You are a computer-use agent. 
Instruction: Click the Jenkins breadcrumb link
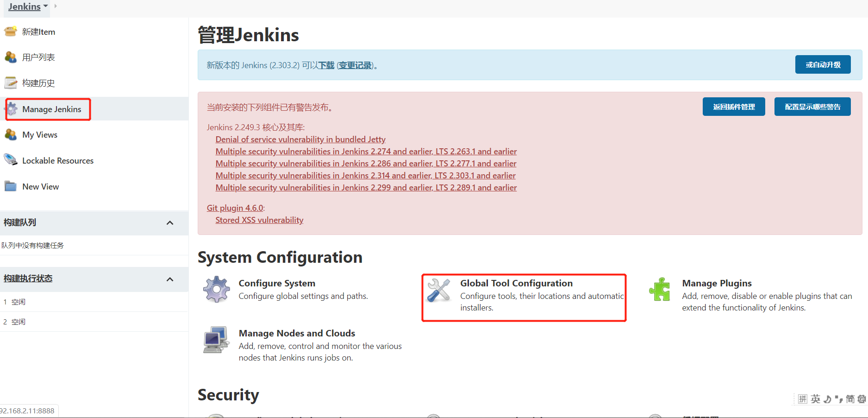(25, 6)
